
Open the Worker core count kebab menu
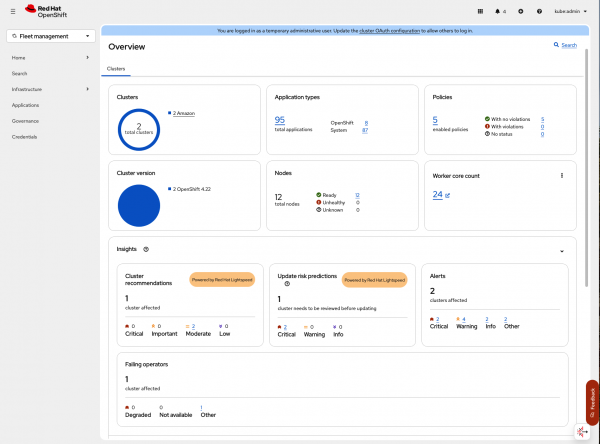562,176
